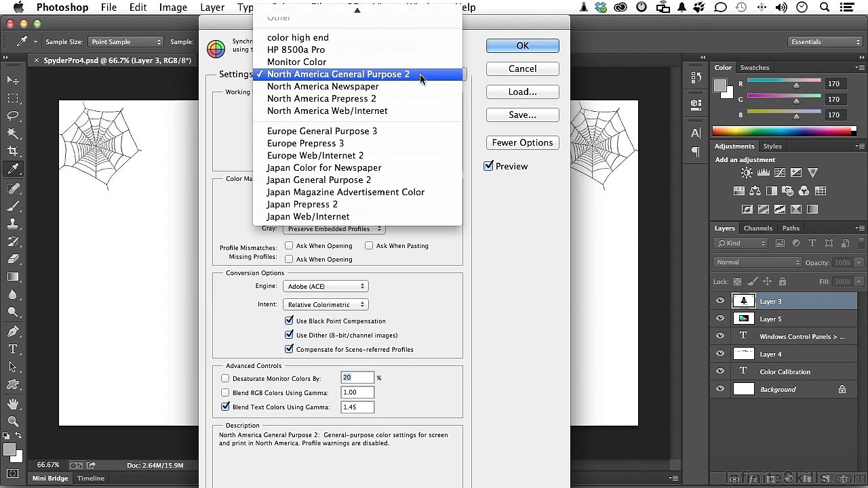This screenshot has height=488, width=868.
Task: Open the Character panel icon
Action: [695, 134]
